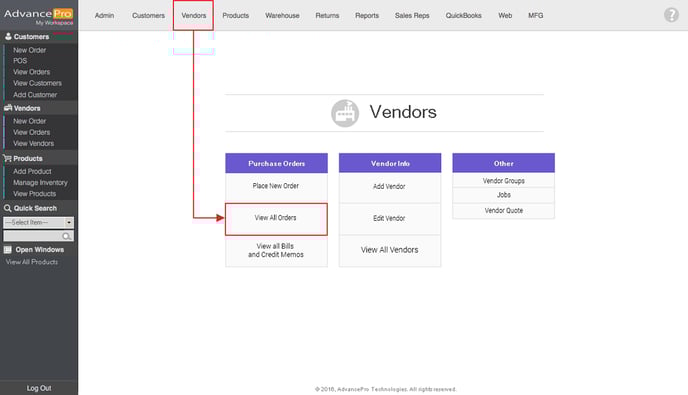Click the Quick Search magnifier icon heading
Screen dimensions: 688x395
point(7,208)
